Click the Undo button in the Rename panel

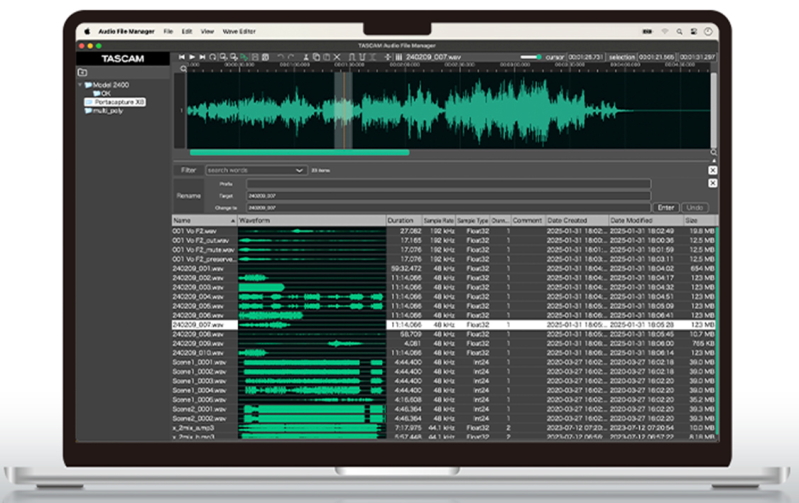point(694,207)
